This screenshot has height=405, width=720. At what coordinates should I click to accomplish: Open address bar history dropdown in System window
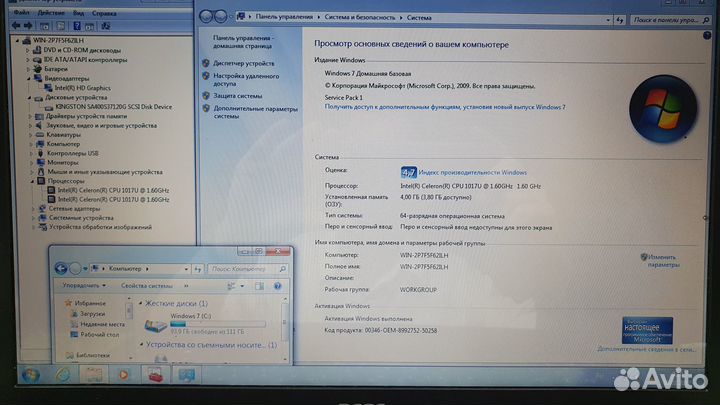point(608,20)
